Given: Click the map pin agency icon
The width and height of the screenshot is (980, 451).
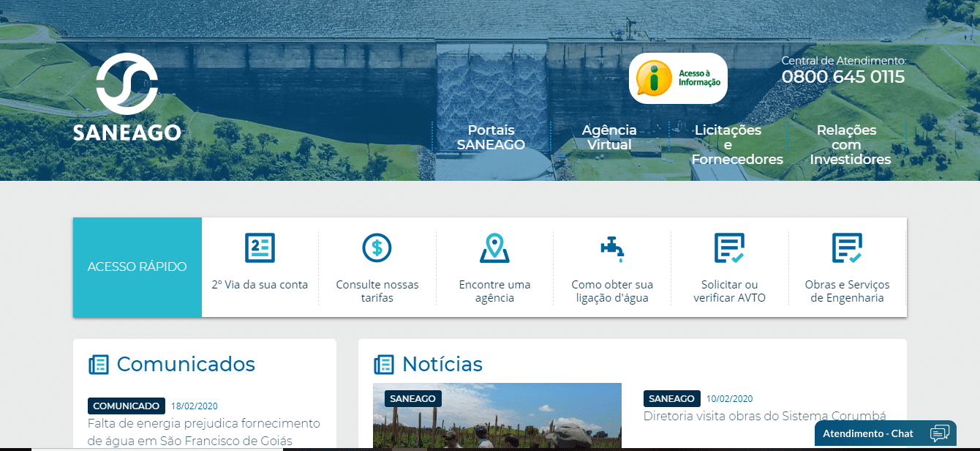Looking at the screenshot, I should (x=494, y=248).
